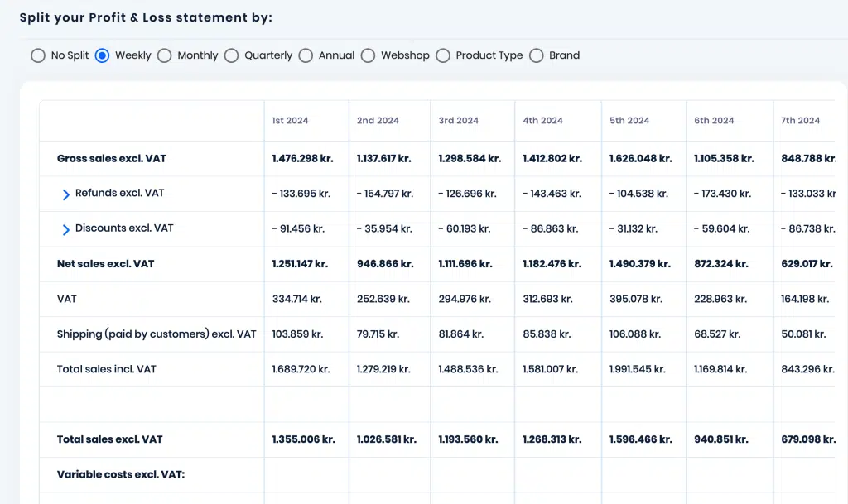This screenshot has width=848, height=504.
Task: Select the Weekly split radio button
Action: (102, 55)
